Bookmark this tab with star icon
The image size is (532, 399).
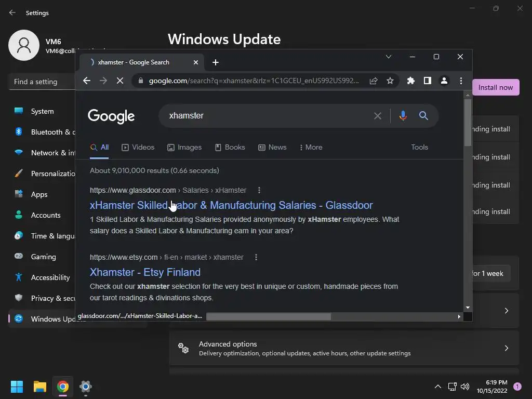(390, 81)
